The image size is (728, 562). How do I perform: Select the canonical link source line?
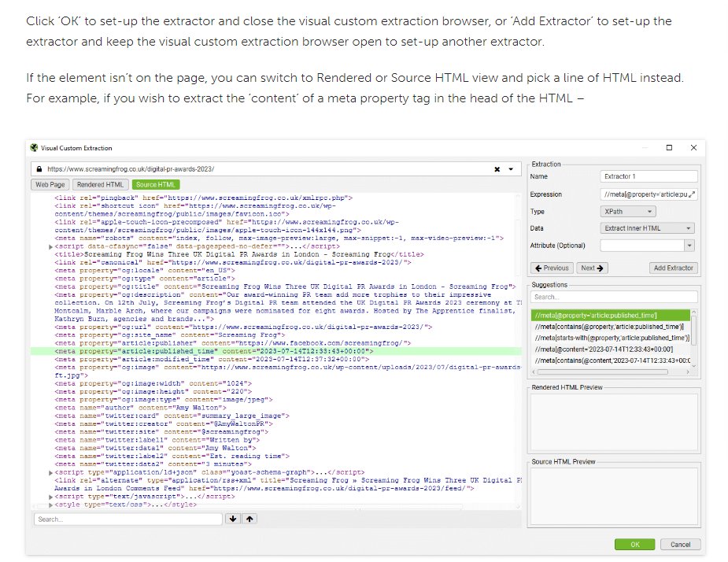(233, 262)
